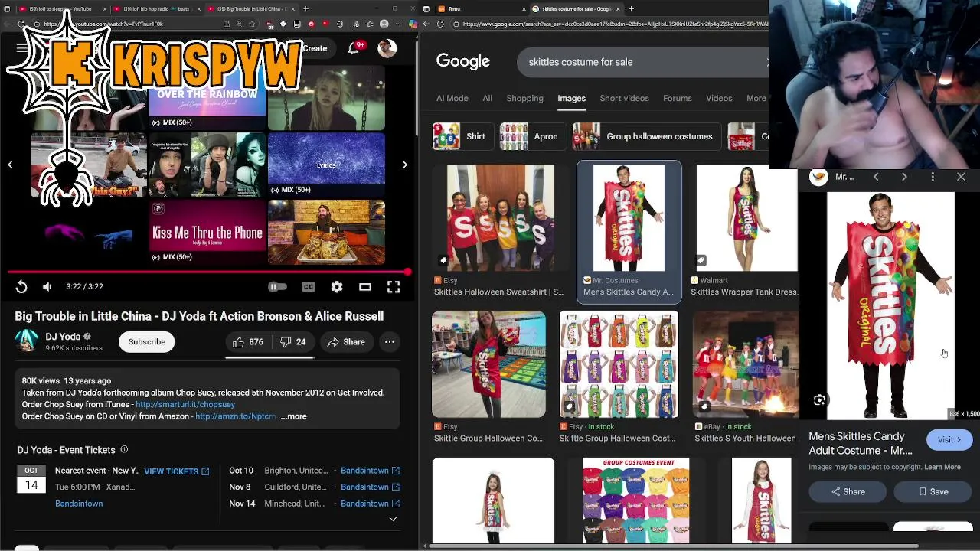Close the skittles costume Google tab
This screenshot has height=551, width=980.
click(619, 9)
